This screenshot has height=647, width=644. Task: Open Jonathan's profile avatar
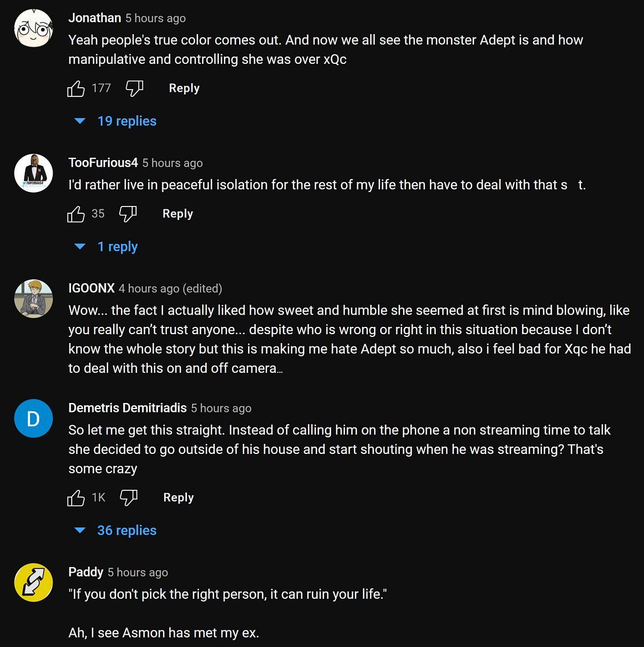click(34, 28)
